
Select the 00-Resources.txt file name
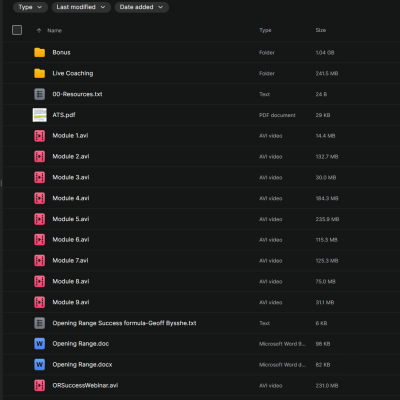point(77,94)
